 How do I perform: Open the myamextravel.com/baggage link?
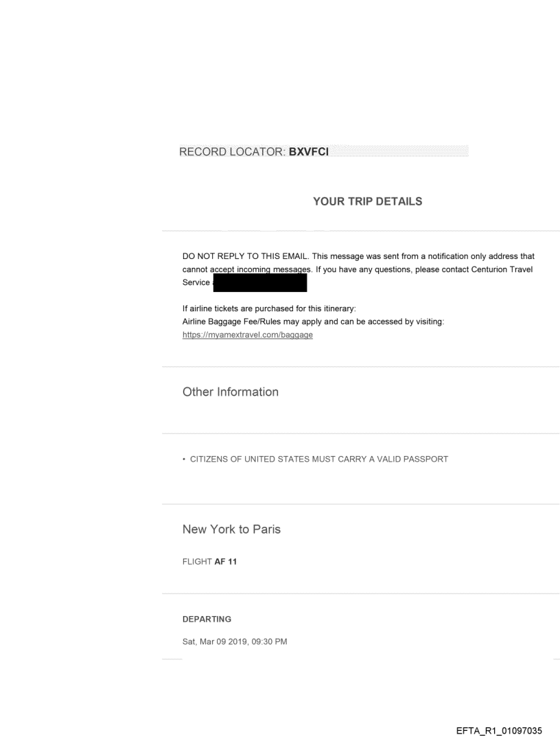(248, 337)
